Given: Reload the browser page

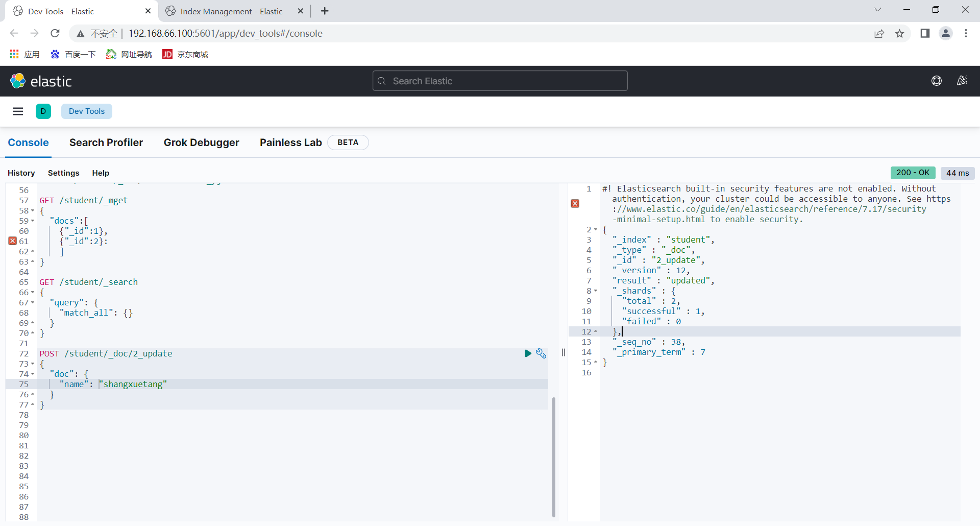Looking at the screenshot, I should pyautogui.click(x=55, y=33).
